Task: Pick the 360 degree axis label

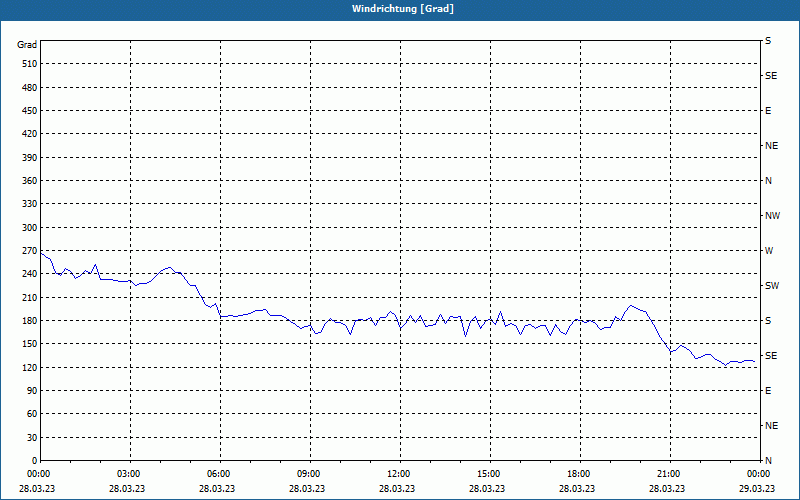Action: [30, 181]
